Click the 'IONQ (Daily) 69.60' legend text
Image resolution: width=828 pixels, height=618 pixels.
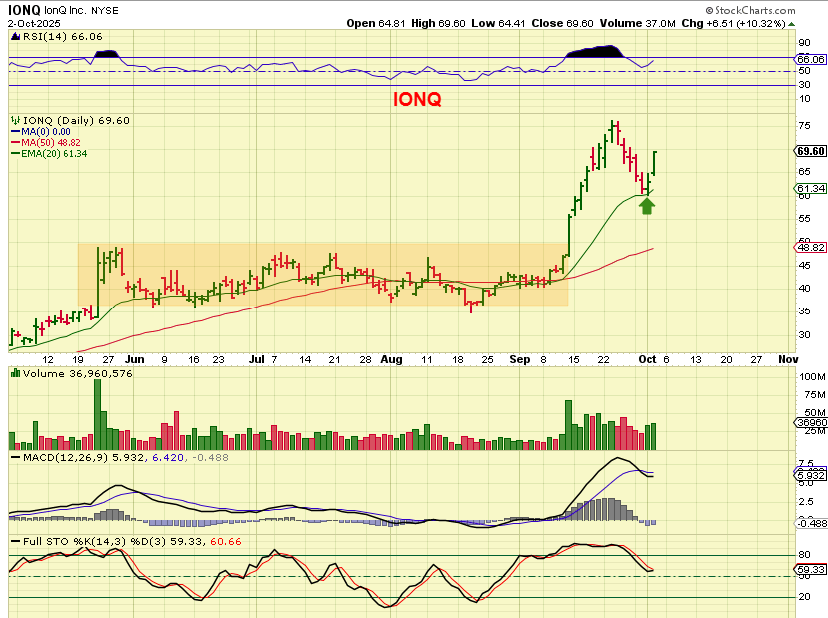[77, 120]
